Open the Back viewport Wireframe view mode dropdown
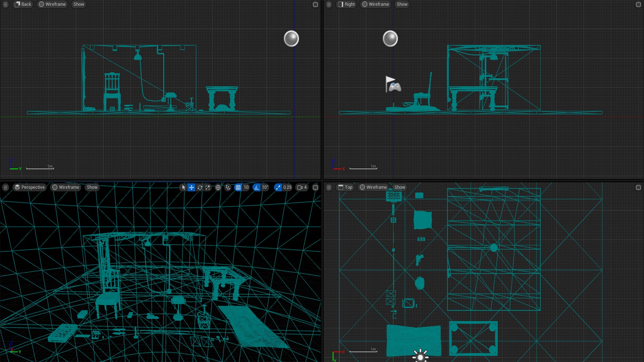The image size is (644, 362). [x=52, y=4]
